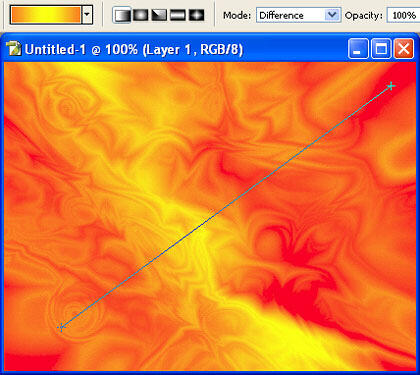This screenshot has width=420, height=375.
Task: Select the Radial Gradient style
Action: click(x=141, y=15)
